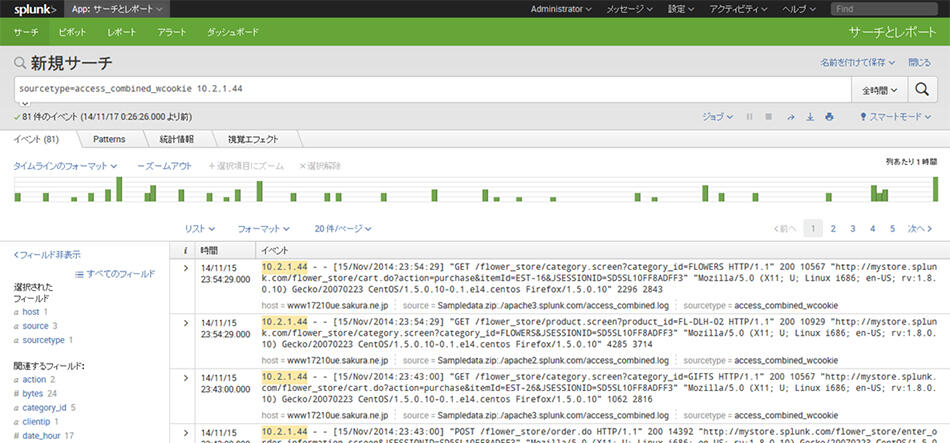
Task: Open the 20 per page dropdown
Action: tap(344, 228)
